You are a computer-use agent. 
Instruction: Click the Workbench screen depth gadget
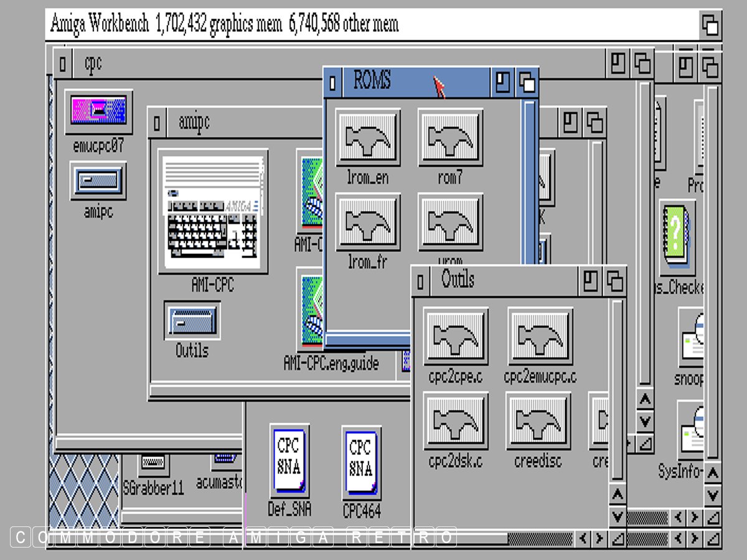(710, 26)
